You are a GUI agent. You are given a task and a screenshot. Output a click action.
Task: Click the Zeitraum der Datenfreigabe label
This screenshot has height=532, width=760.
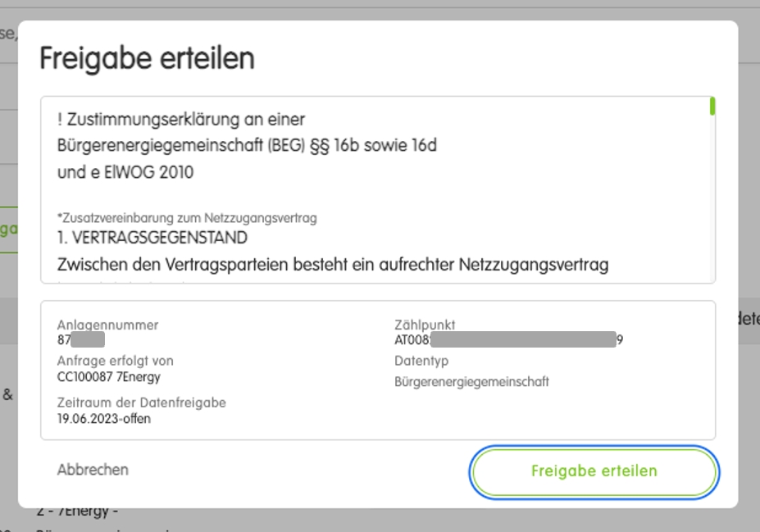tap(141, 402)
